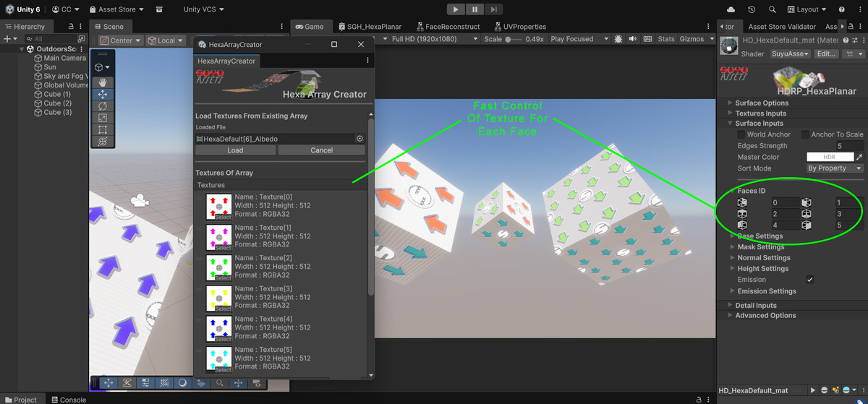Viewport: 868px width, 404px height.
Task: Open the Sort Mode By Property dropdown
Action: (x=835, y=168)
